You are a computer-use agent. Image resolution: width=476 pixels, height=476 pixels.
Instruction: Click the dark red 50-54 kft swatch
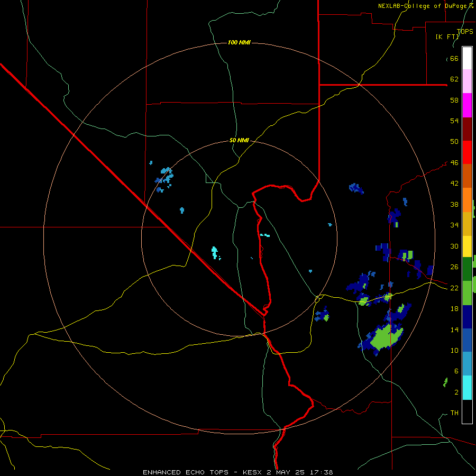[x=467, y=129]
